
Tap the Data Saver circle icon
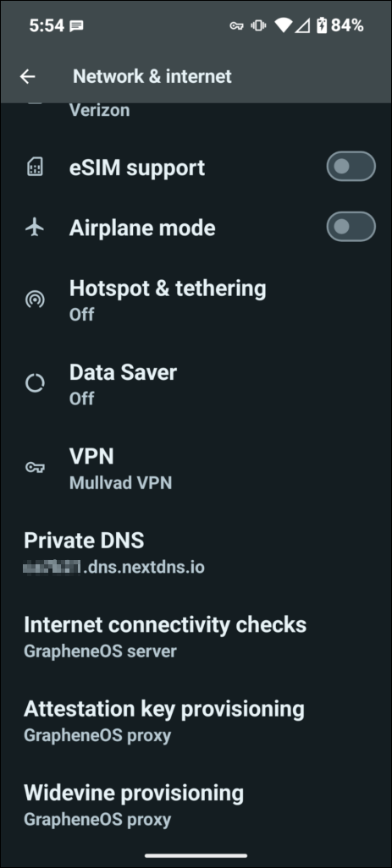pyautogui.click(x=35, y=383)
